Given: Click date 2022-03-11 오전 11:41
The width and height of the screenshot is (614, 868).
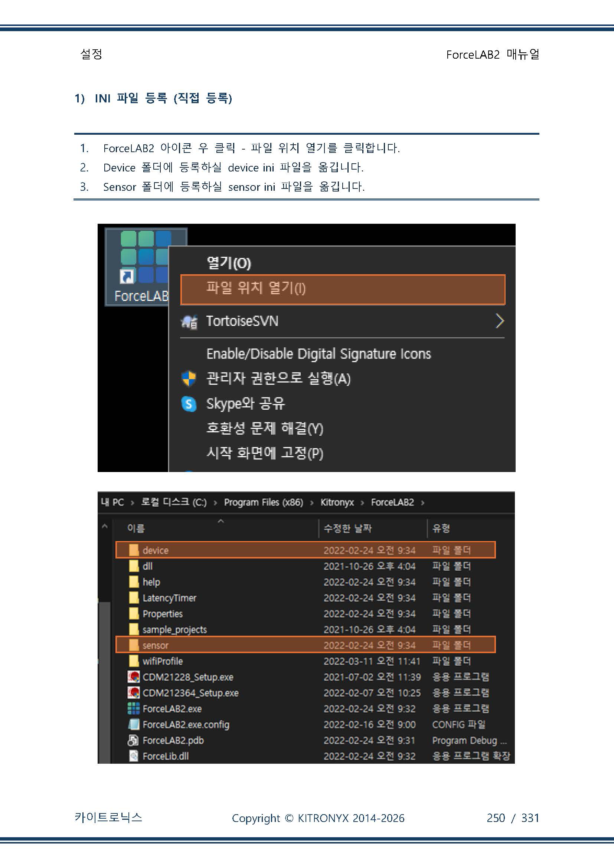Looking at the screenshot, I should click(x=372, y=661).
